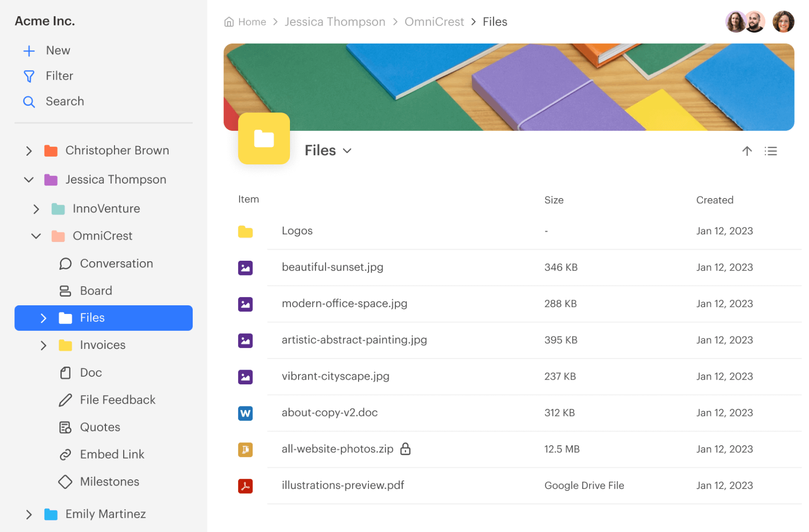Open the Quotes section icon
Viewport: 809px width, 532px height.
coord(66,427)
